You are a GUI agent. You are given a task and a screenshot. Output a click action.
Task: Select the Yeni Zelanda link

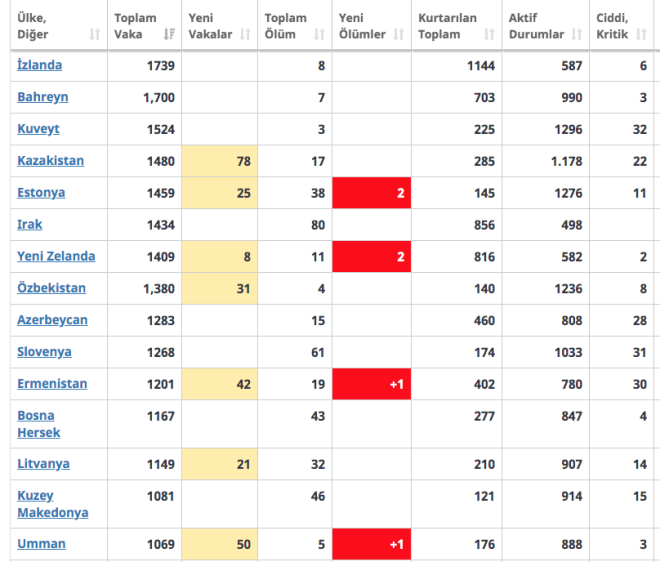56,256
